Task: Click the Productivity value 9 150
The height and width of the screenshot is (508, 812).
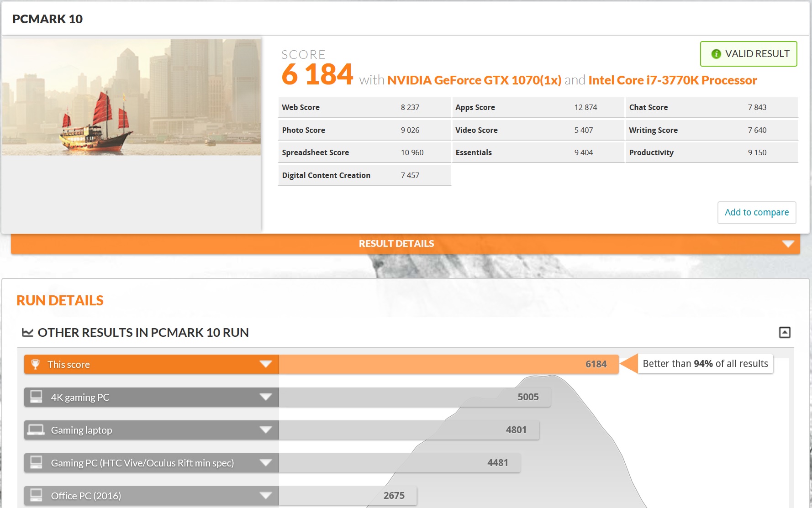Action: (757, 152)
